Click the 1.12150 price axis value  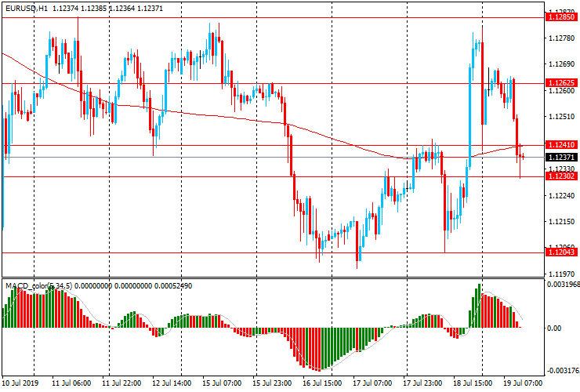click(x=562, y=222)
